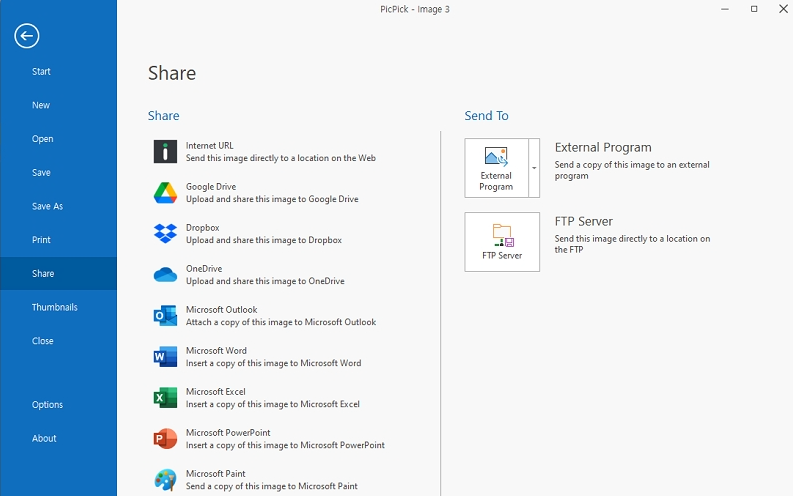793x496 pixels.
Task: Minimize the PicPick window
Action: 725,9
